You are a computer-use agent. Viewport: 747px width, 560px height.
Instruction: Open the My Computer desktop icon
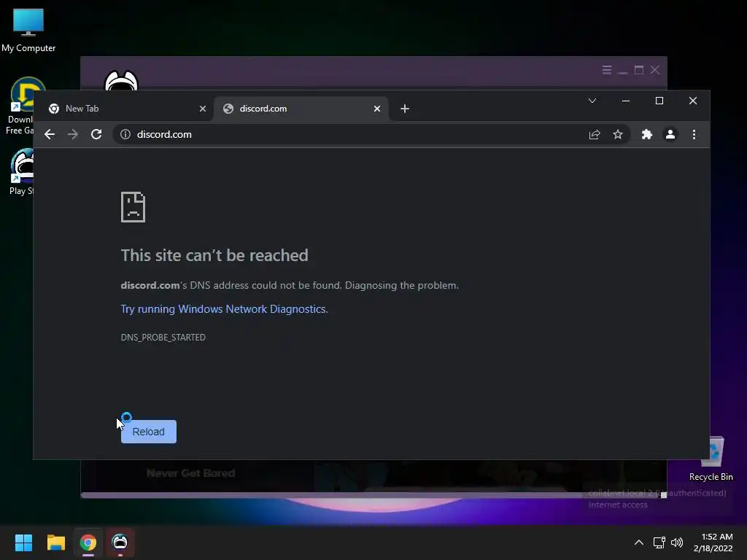click(x=28, y=30)
